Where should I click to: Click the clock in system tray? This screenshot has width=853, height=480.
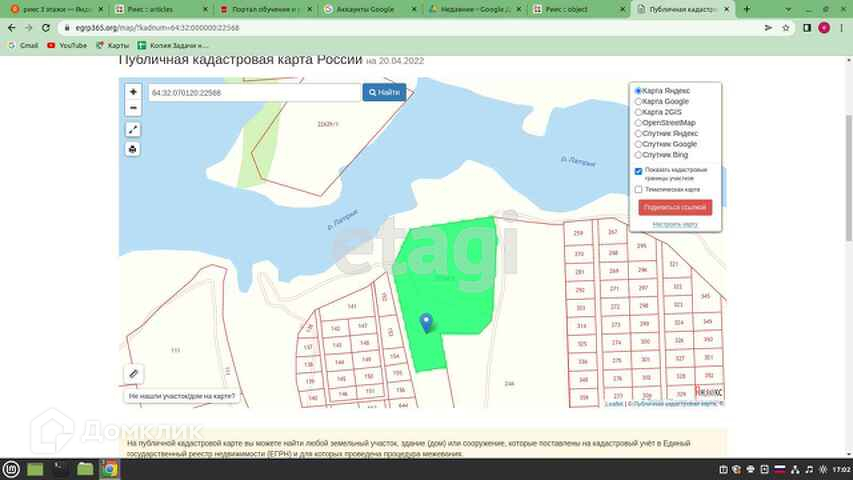[841, 470]
